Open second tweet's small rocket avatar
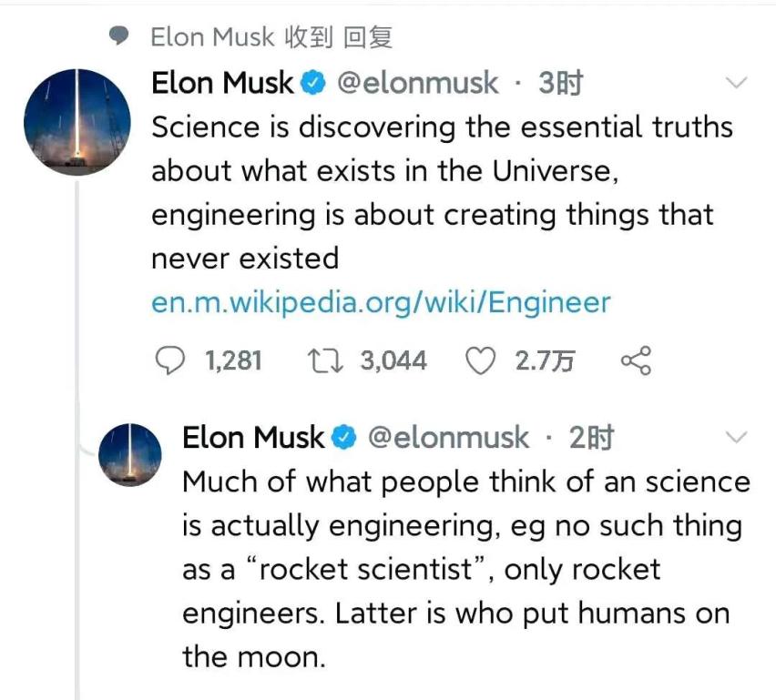The height and width of the screenshot is (700, 776). click(129, 454)
